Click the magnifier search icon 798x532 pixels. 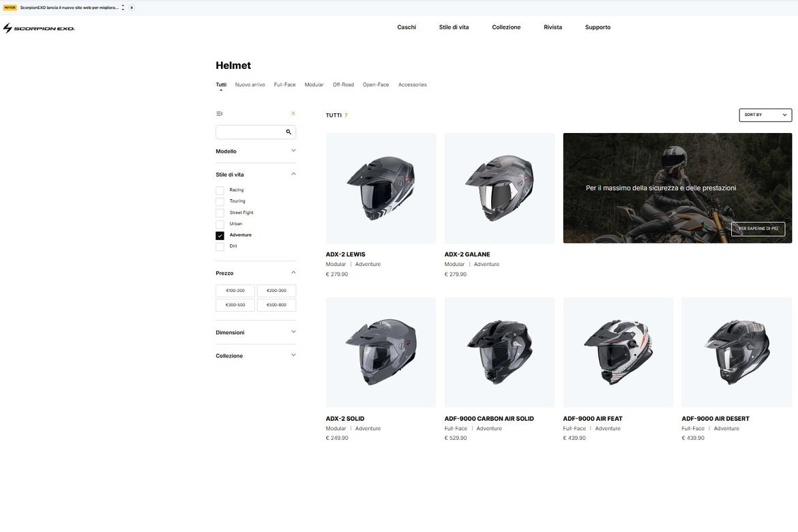289,132
